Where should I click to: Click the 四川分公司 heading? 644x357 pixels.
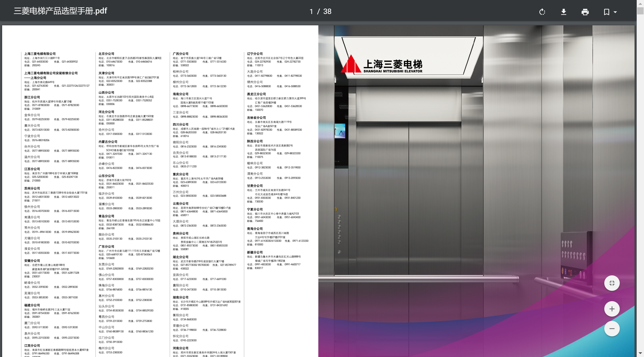tap(181, 124)
